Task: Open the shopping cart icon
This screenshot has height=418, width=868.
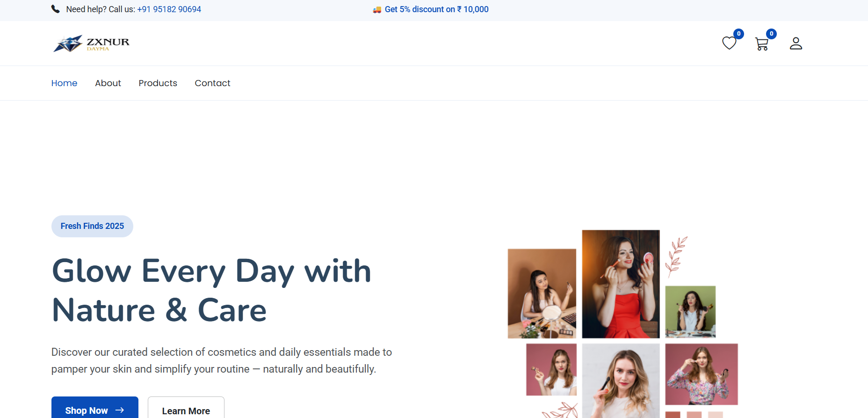Action: click(761, 44)
